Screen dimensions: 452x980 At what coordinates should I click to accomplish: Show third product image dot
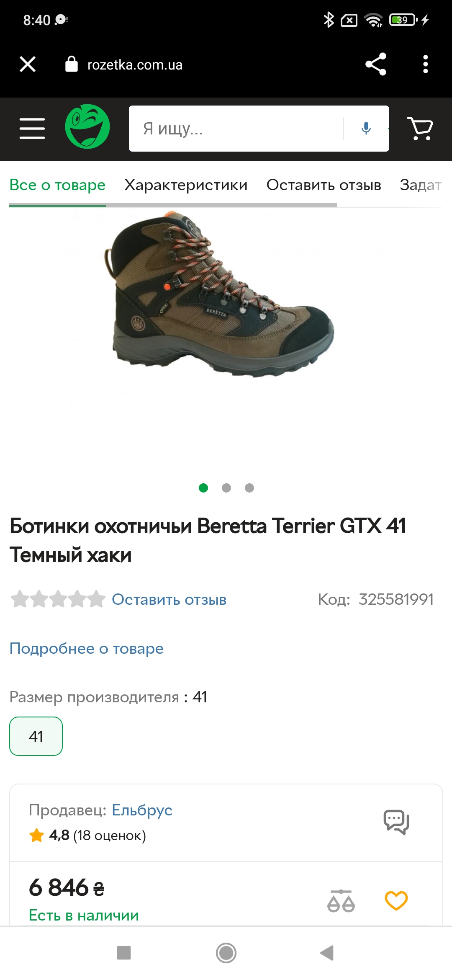click(x=249, y=488)
